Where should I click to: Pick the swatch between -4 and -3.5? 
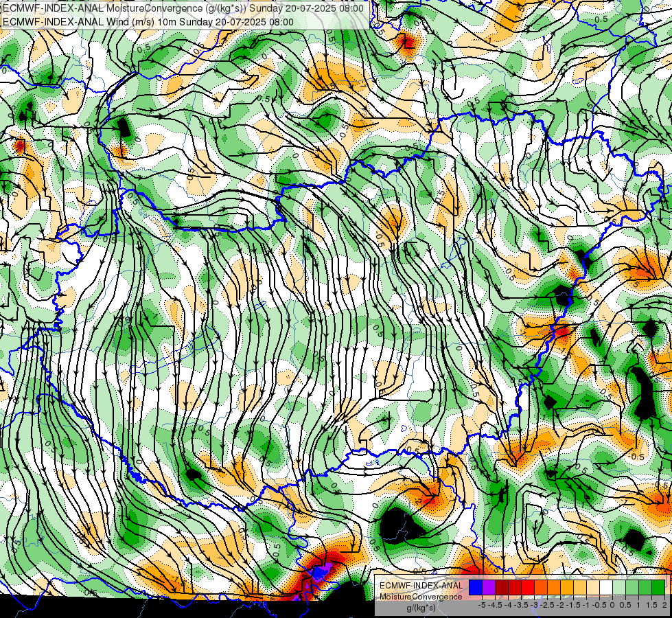[515, 588]
